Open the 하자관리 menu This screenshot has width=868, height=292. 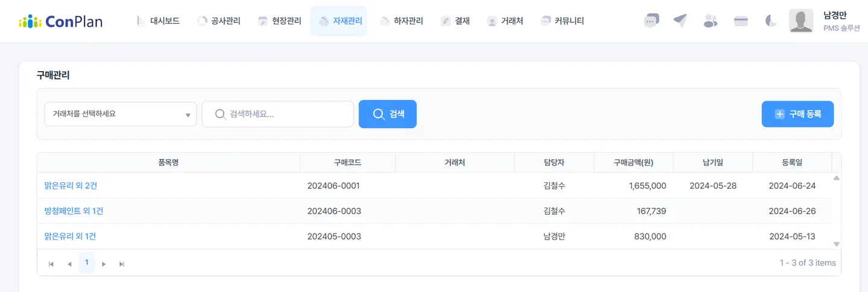pyautogui.click(x=401, y=21)
